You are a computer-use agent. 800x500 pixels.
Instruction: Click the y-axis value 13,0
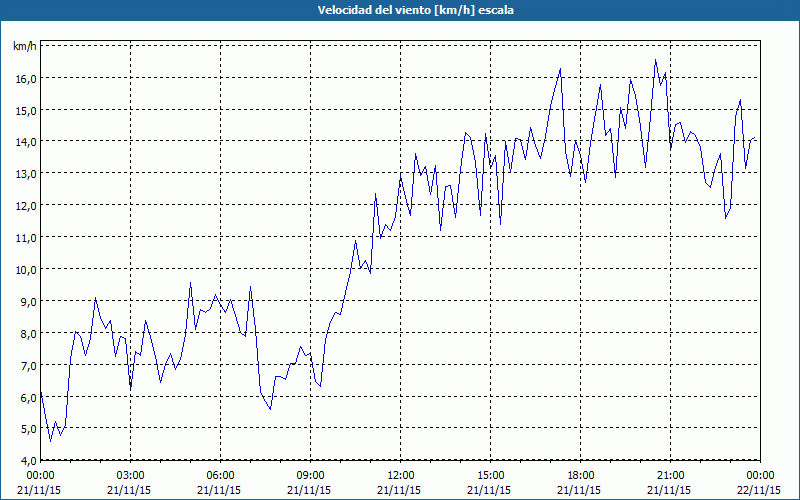point(27,174)
